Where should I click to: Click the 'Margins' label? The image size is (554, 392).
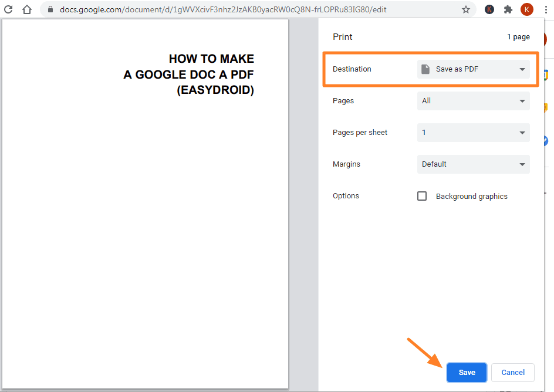point(346,164)
